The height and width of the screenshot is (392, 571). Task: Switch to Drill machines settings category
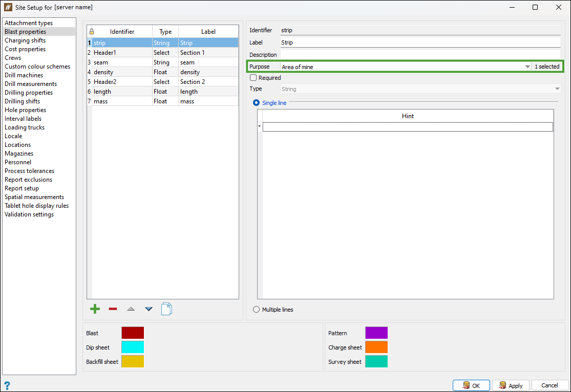click(24, 75)
